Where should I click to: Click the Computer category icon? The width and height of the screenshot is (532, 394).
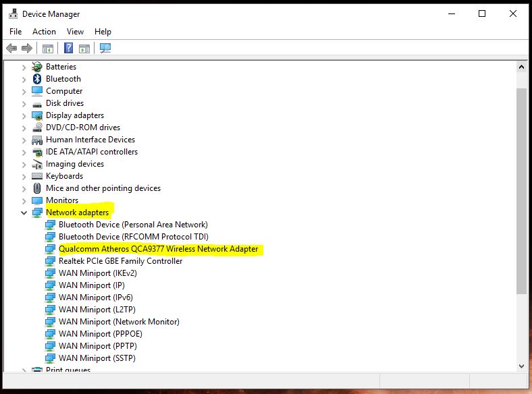(x=37, y=91)
